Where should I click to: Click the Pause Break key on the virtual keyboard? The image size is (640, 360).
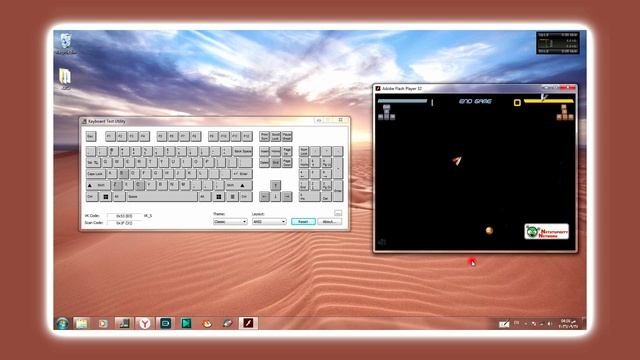287,136
